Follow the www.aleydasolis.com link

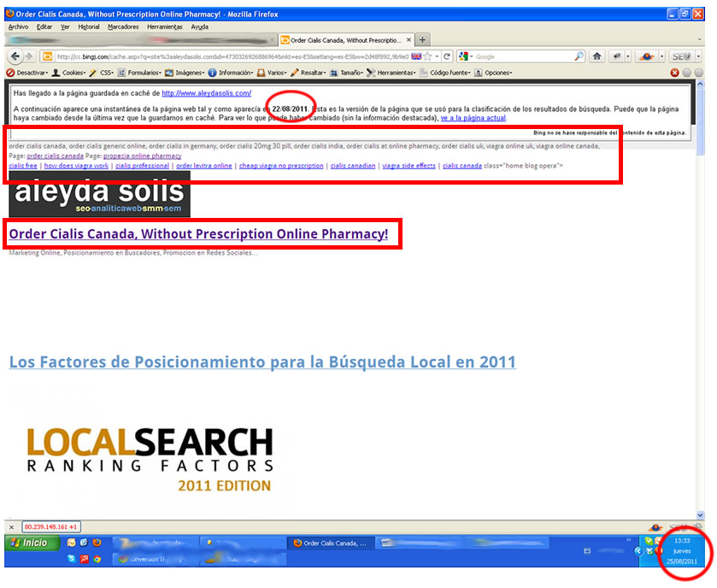click(207, 93)
